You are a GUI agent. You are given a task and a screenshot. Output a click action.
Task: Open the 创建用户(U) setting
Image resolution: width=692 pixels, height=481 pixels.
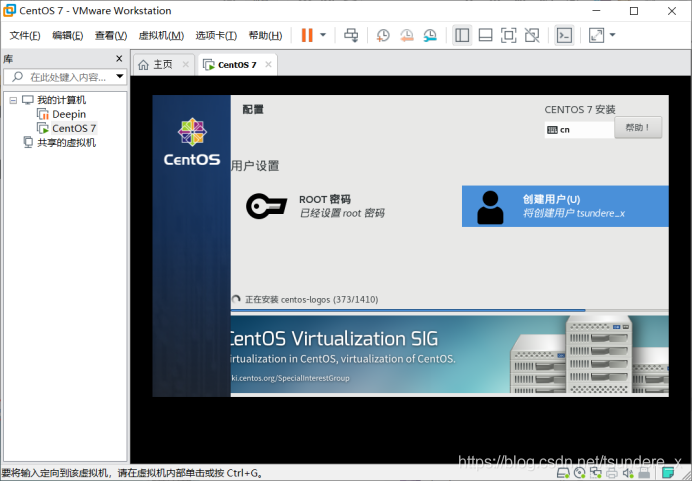click(x=565, y=206)
